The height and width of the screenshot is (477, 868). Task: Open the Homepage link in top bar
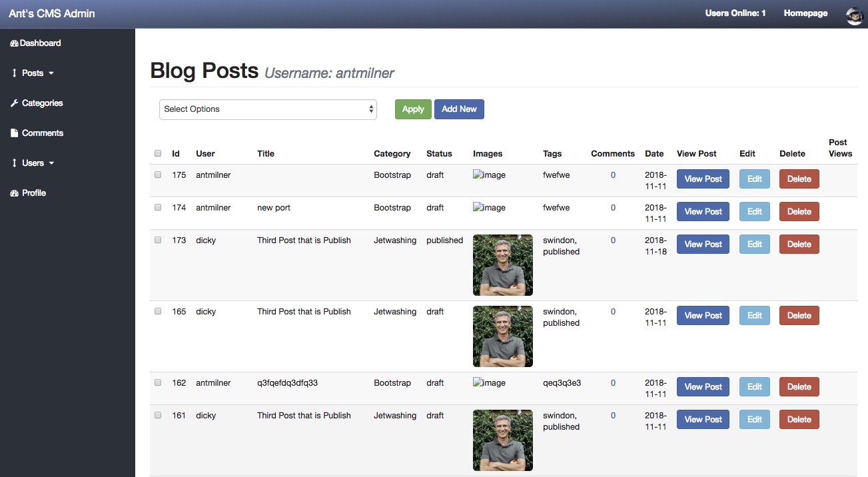click(805, 13)
